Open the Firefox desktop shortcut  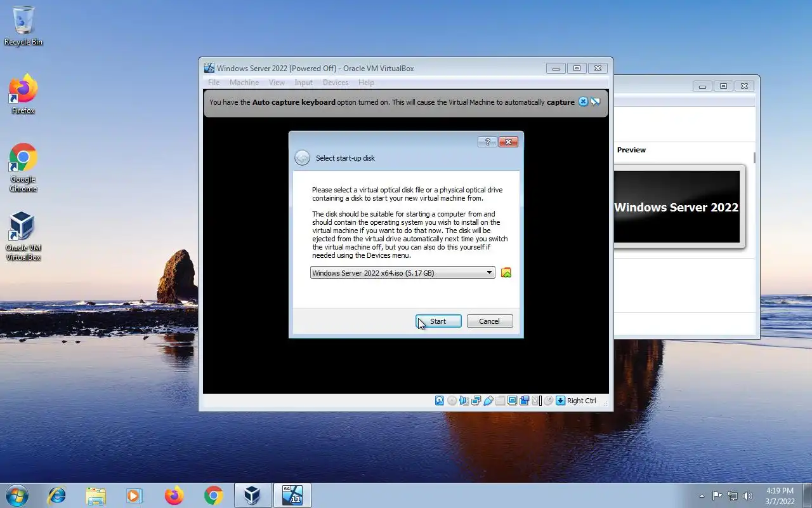pos(23,95)
